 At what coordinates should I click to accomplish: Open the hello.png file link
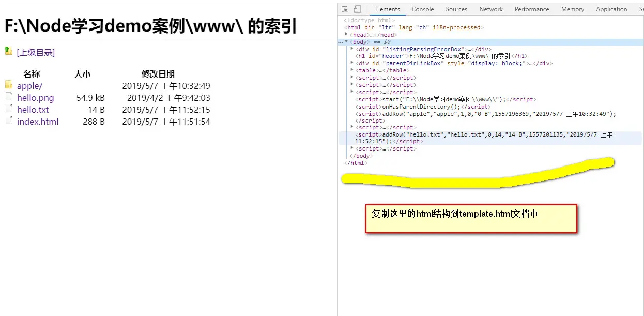[x=35, y=98]
